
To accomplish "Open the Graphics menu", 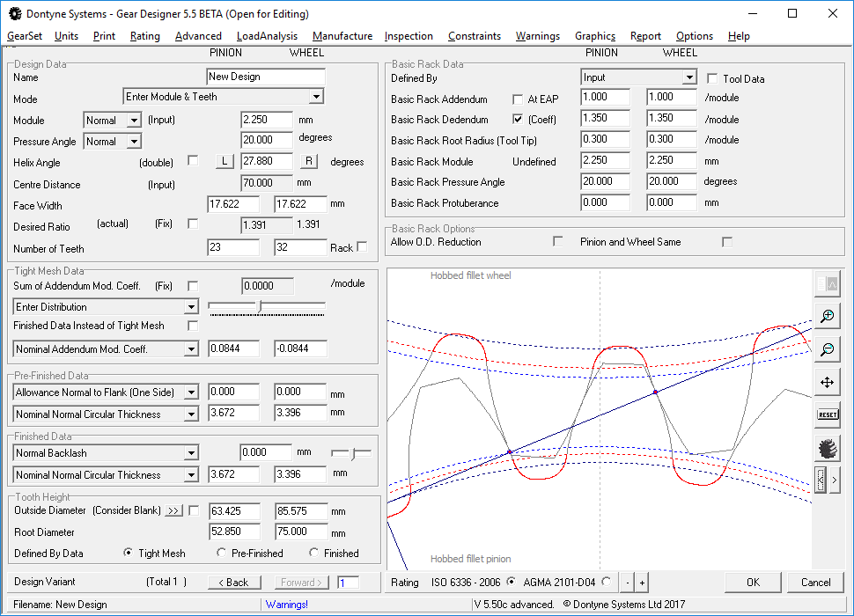I will [x=595, y=36].
